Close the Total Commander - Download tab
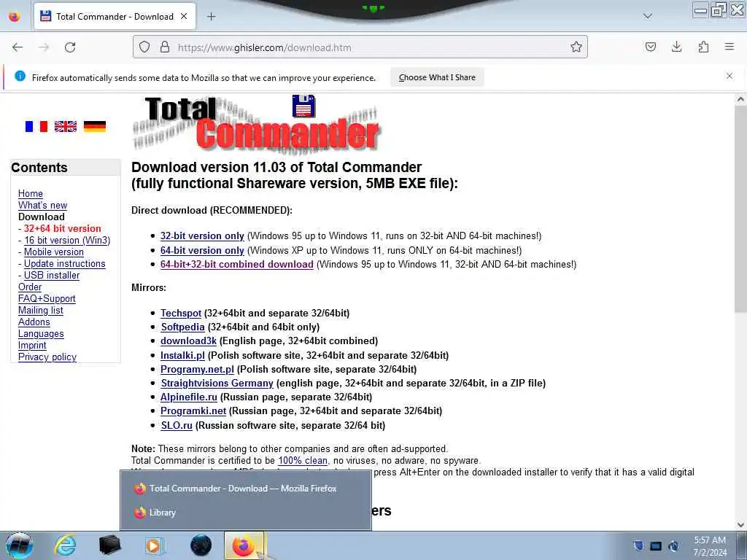Image resolution: width=747 pixels, height=560 pixels. coord(184,16)
